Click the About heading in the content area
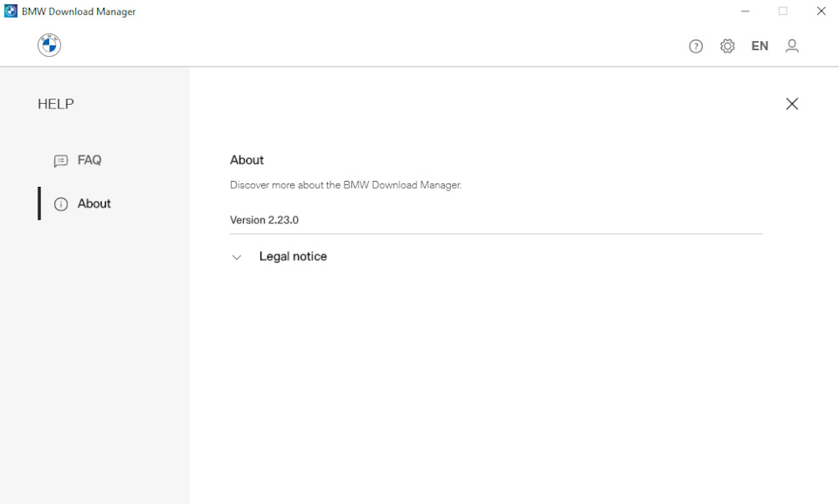839x504 pixels. click(246, 160)
